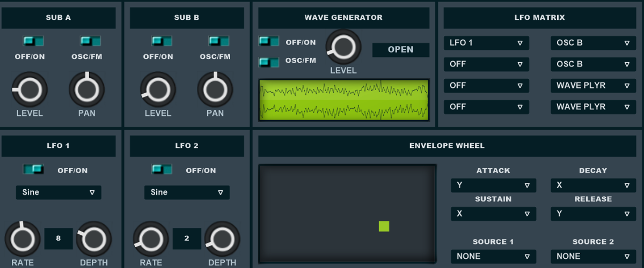
Task: Click the SUB B panel header
Action: coord(187,18)
